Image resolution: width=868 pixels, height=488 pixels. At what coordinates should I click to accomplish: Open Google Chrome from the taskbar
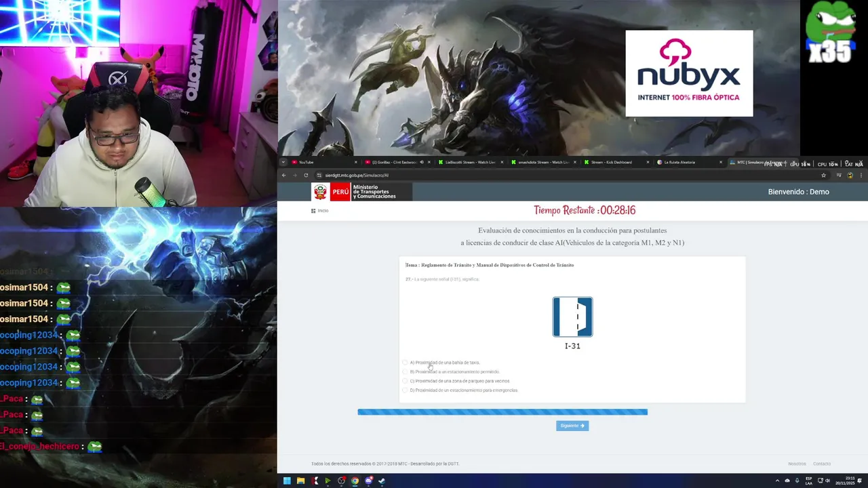click(x=355, y=481)
